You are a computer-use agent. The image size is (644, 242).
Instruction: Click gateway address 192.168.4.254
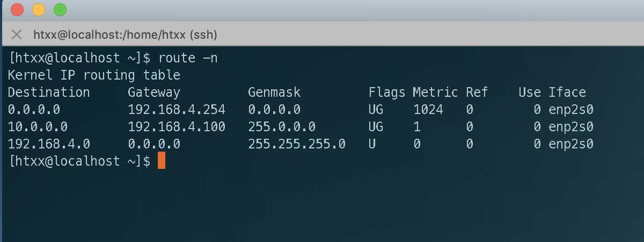tap(177, 110)
